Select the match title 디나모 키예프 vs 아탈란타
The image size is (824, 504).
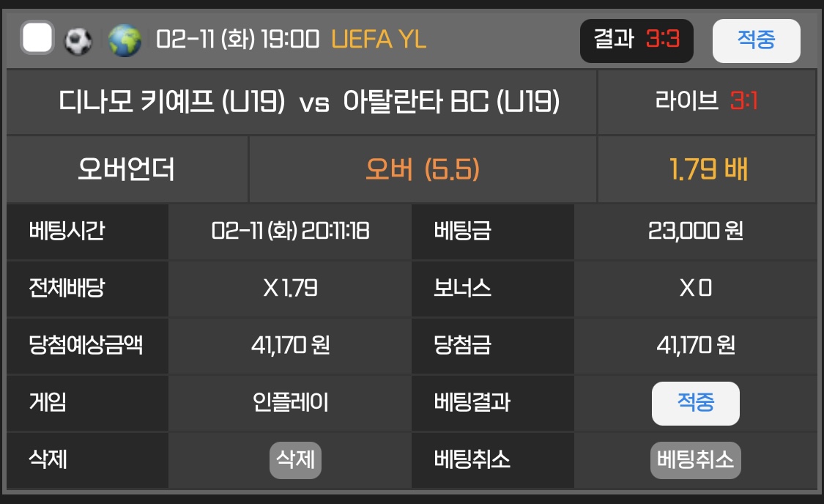coord(309,102)
